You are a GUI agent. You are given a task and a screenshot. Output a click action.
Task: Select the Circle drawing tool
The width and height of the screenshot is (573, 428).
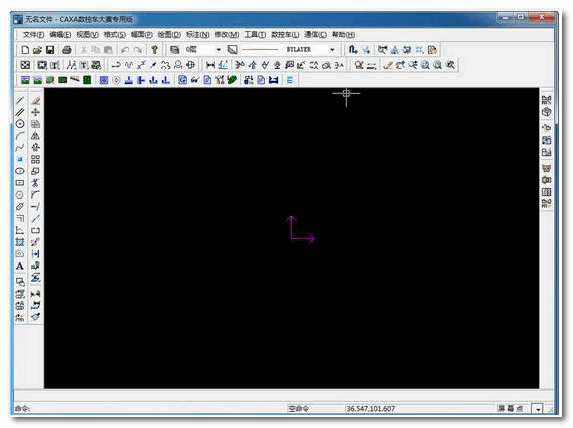tap(20, 124)
